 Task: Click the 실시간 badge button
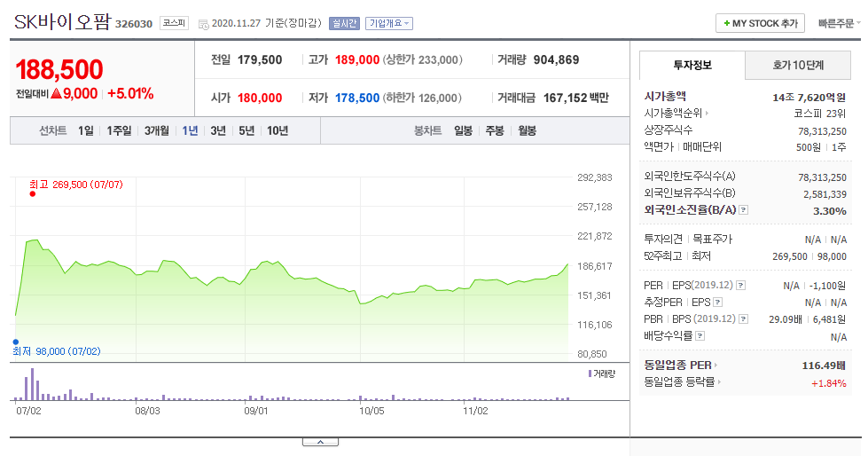(x=344, y=23)
